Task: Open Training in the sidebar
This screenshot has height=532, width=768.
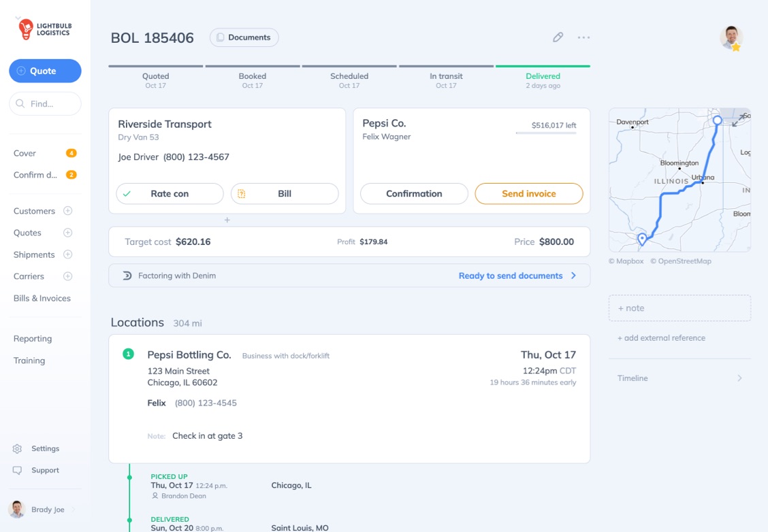Action: coord(29,360)
